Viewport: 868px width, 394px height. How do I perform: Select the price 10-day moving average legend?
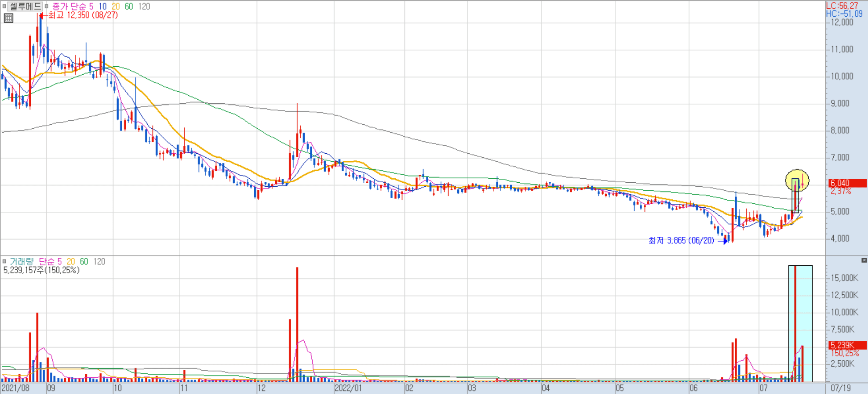pos(102,7)
